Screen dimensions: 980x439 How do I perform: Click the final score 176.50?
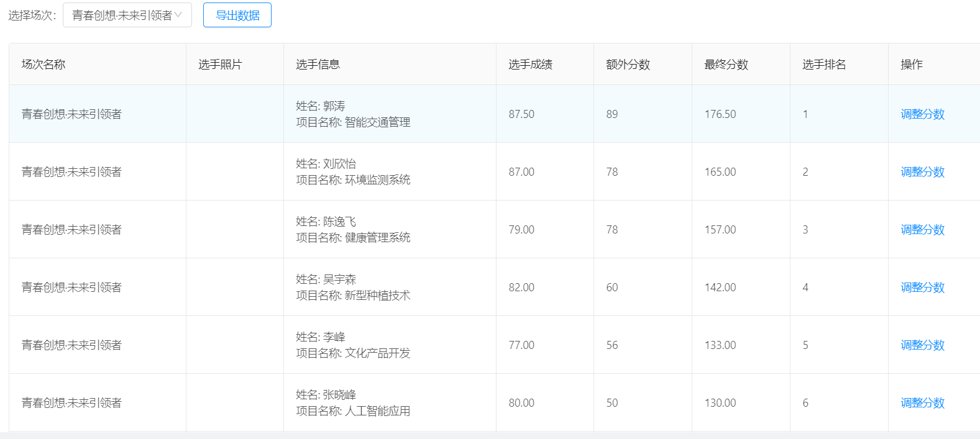[720, 114]
